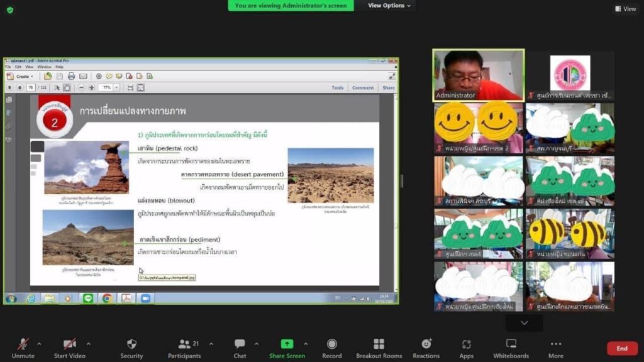This screenshot has width=644, height=362.
Task: Click the Administrator video thumbnail
Action: (478, 75)
